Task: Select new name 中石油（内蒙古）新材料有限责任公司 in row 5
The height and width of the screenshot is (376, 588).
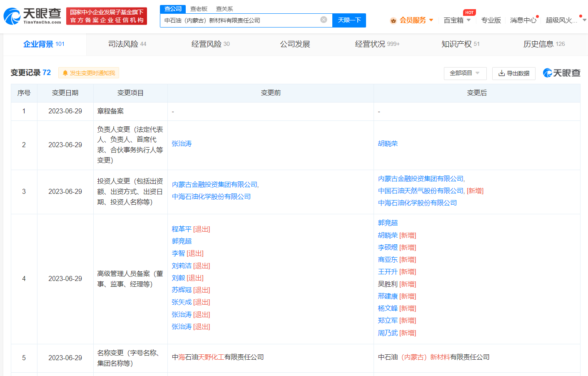Action: [434, 357]
